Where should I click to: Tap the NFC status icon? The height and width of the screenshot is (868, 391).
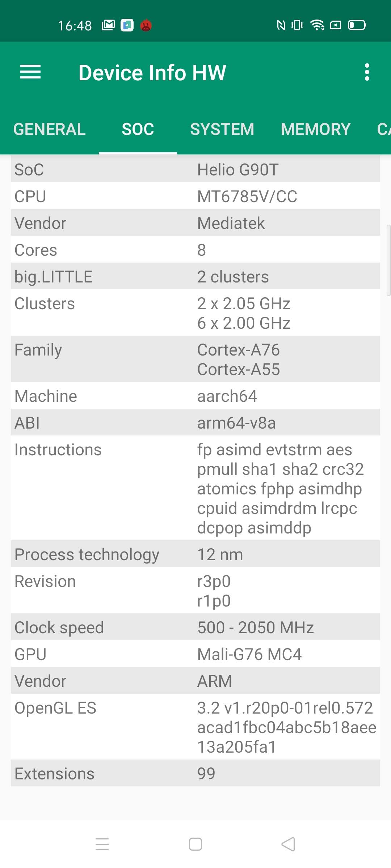pyautogui.click(x=281, y=25)
